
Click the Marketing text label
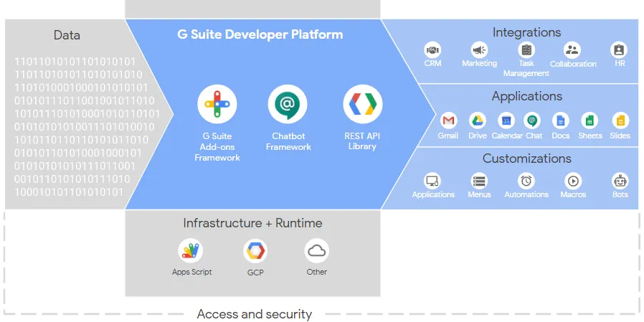[x=479, y=63]
